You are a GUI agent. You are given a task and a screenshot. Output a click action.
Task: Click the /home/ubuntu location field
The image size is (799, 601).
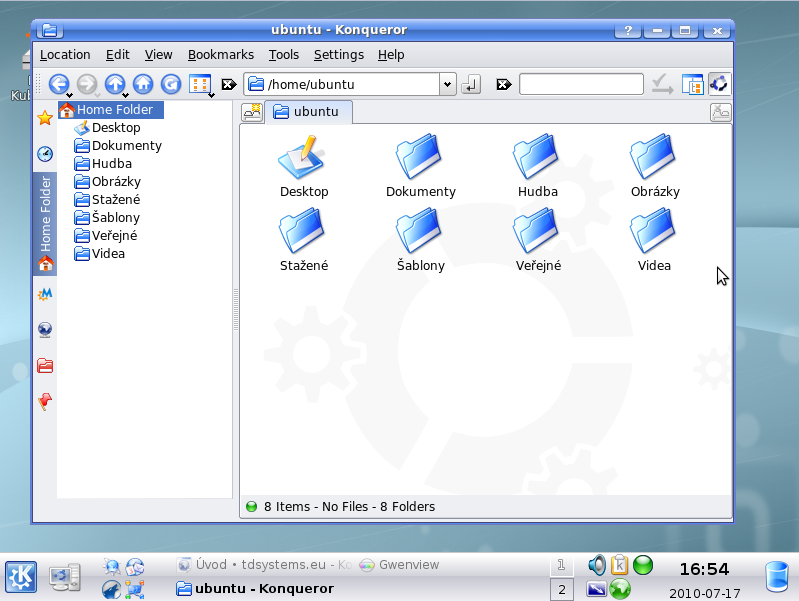click(342, 84)
